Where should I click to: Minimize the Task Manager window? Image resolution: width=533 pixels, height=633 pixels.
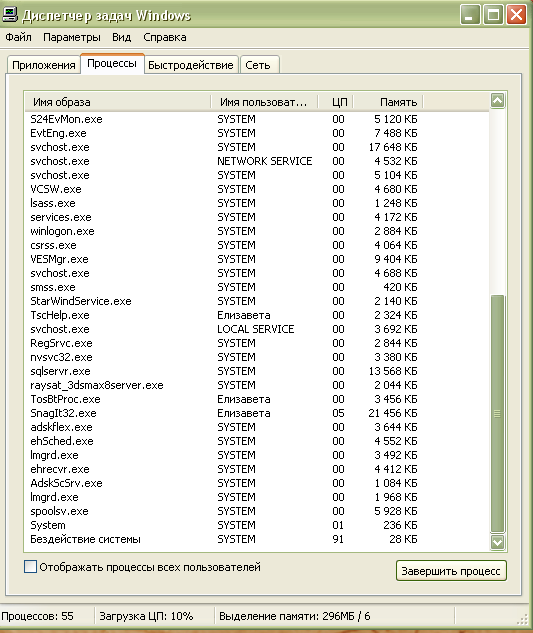pos(470,15)
